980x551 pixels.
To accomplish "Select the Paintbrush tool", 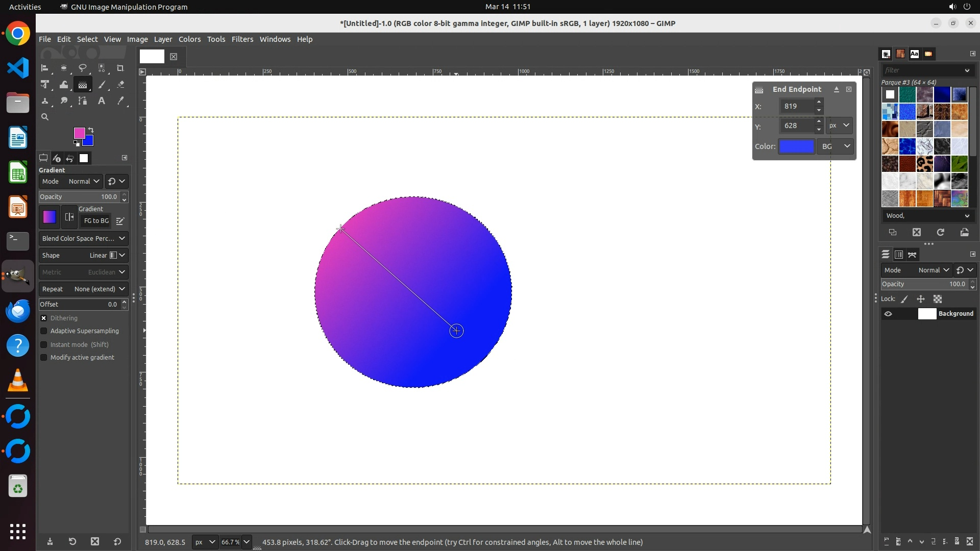I will pyautogui.click(x=102, y=85).
